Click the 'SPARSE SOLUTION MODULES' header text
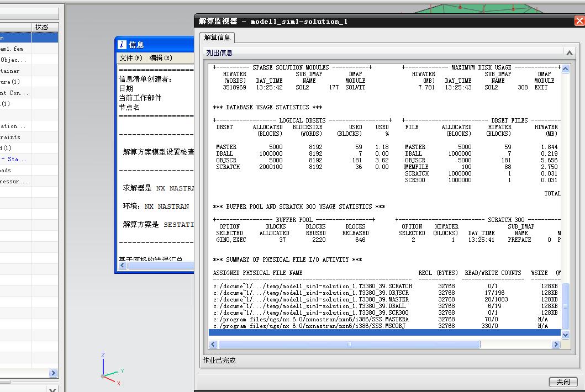This screenshot has height=392, width=585. point(291,67)
